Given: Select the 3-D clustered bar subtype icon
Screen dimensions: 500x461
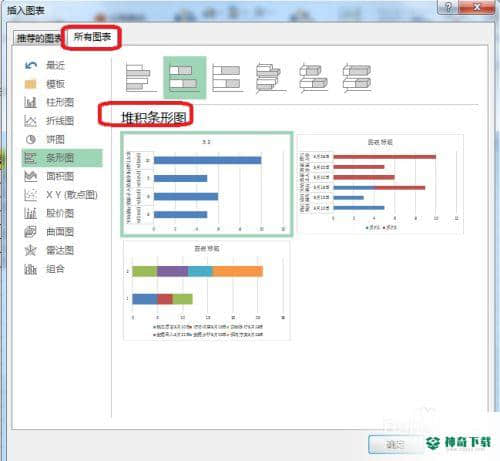Looking at the screenshot, I should point(271,78).
